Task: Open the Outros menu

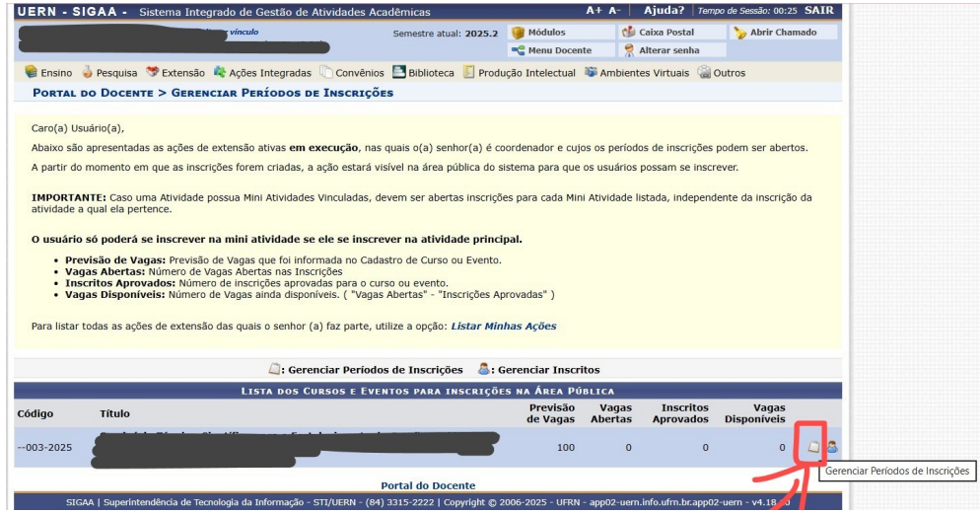Action: click(722, 73)
